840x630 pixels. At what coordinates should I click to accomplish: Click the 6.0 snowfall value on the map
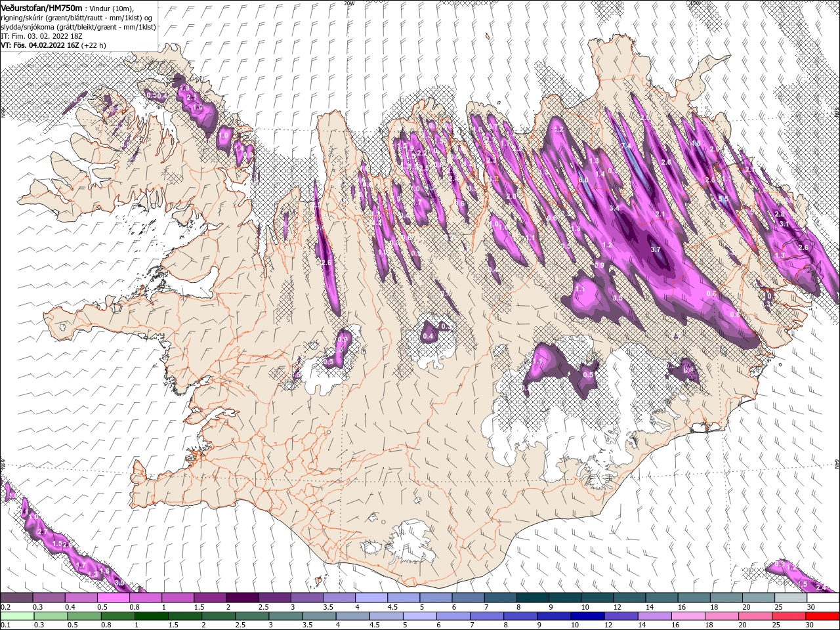pos(582,179)
